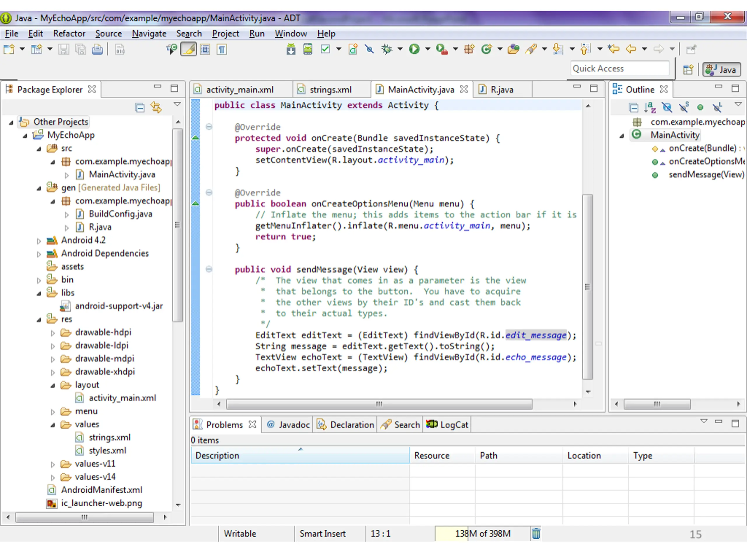
Task: Run garbage collector trash icon
Action: click(536, 534)
